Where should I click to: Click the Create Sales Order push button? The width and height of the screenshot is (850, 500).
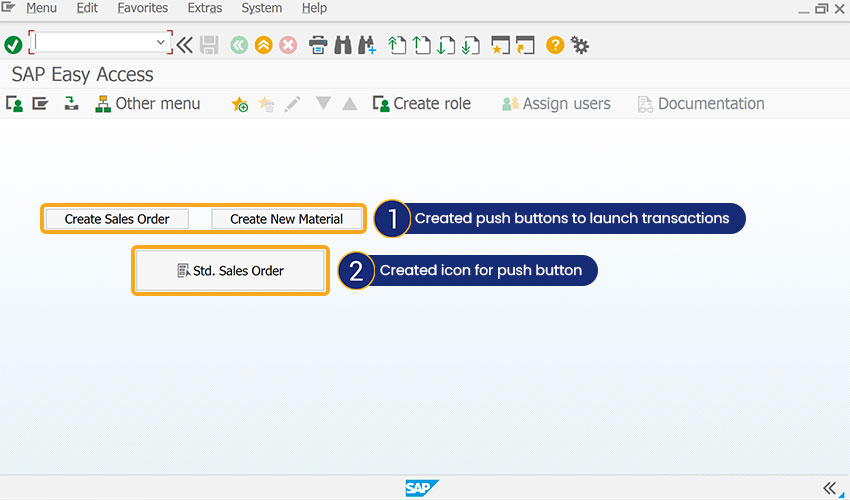[117, 219]
